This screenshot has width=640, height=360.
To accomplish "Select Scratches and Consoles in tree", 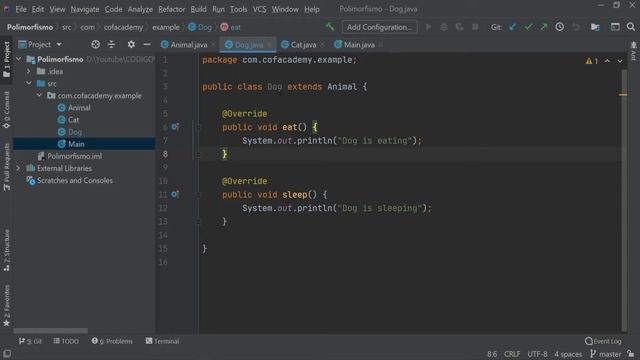I will point(69,180).
